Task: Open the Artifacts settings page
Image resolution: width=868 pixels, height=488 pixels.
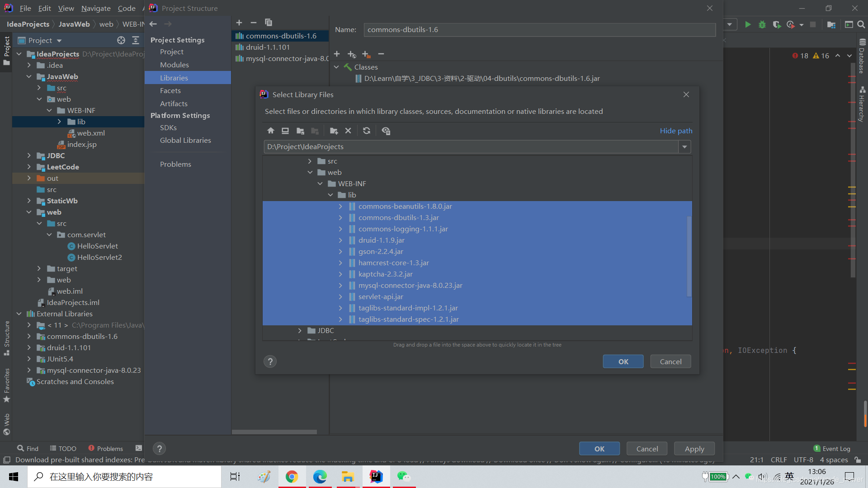Action: coord(173,103)
